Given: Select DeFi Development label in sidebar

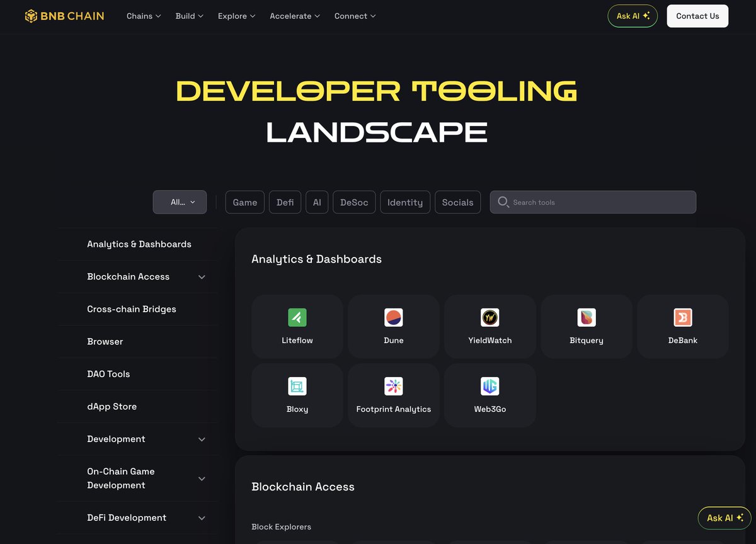Looking at the screenshot, I should (x=127, y=518).
